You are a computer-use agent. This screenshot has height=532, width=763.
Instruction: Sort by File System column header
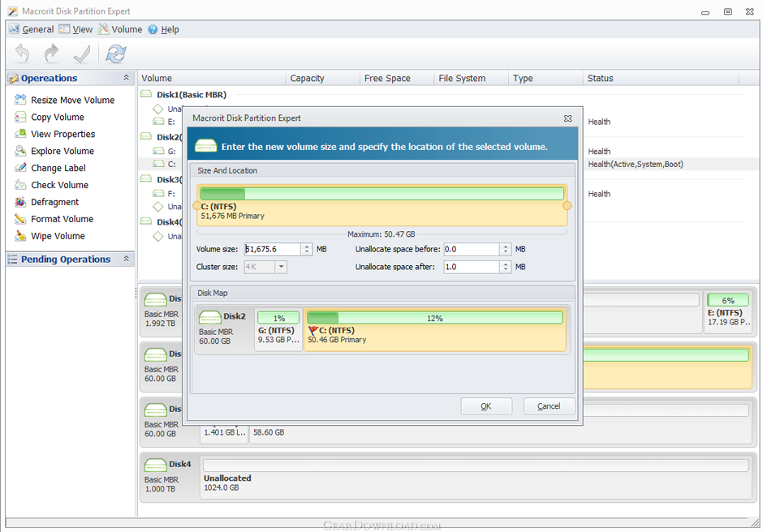[x=471, y=78]
